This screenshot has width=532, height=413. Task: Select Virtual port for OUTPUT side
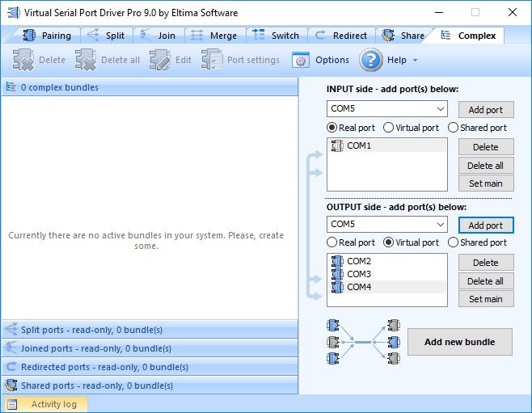[x=411, y=242]
